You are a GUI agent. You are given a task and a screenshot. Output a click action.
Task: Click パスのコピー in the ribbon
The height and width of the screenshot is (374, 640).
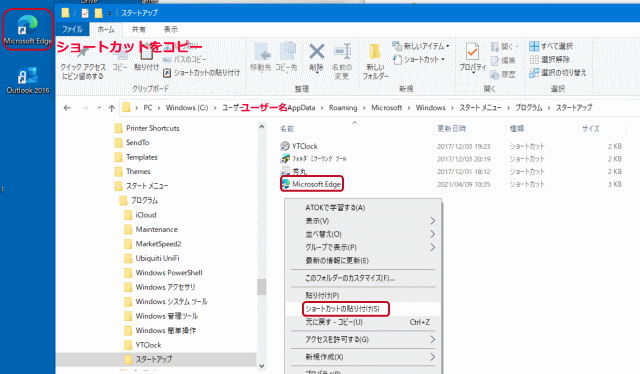pos(184,60)
